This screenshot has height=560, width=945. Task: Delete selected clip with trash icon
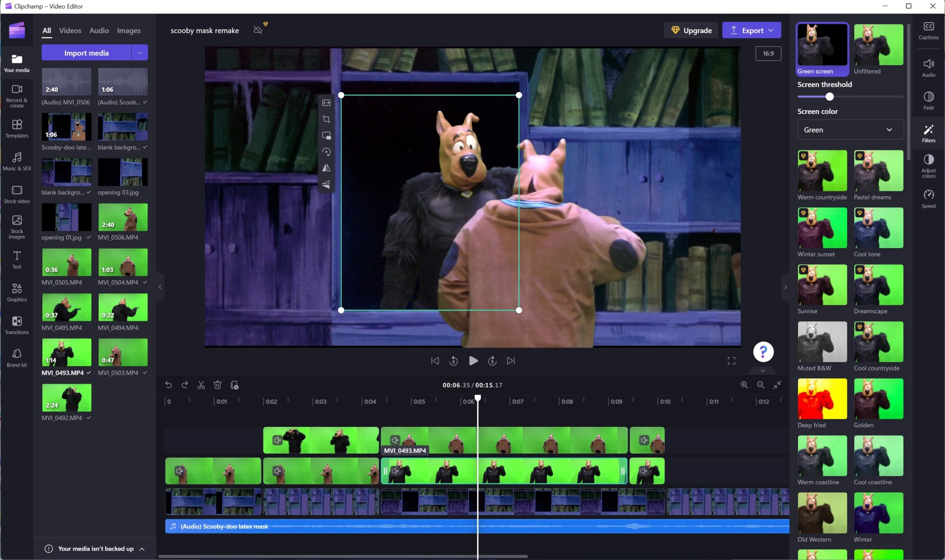pyautogui.click(x=217, y=385)
